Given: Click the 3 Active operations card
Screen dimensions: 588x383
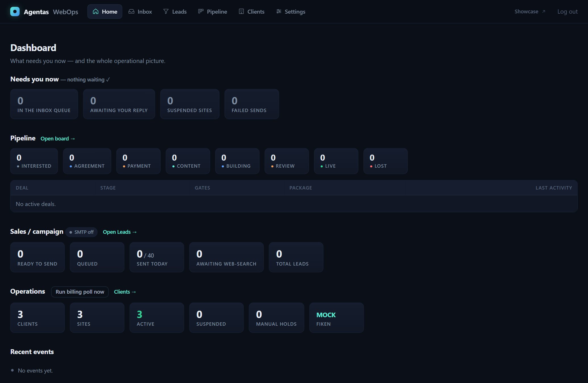Looking at the screenshot, I should click(157, 318).
